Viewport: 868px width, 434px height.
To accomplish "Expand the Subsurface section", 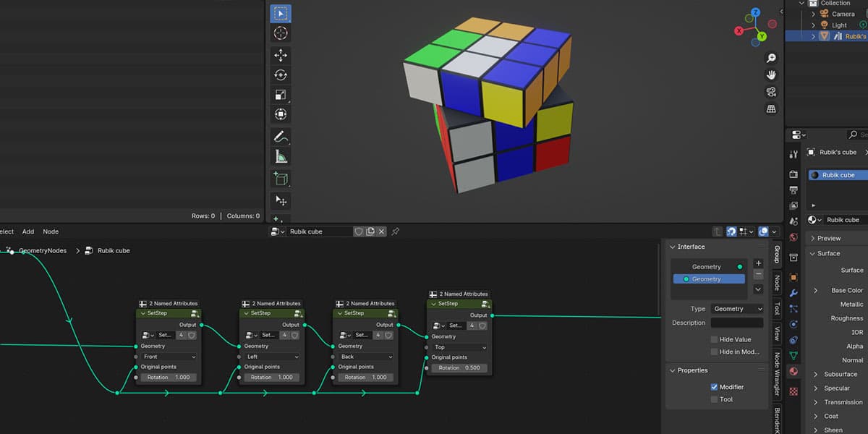I will point(815,374).
